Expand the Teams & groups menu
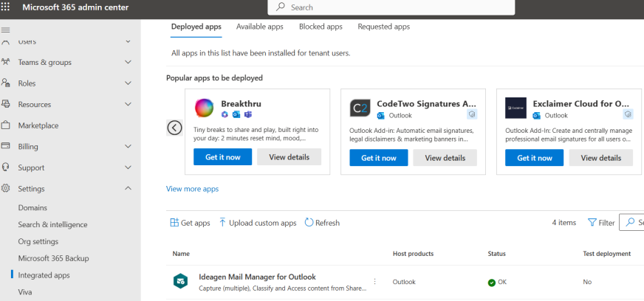The height and width of the screenshot is (301, 644). [x=129, y=62]
